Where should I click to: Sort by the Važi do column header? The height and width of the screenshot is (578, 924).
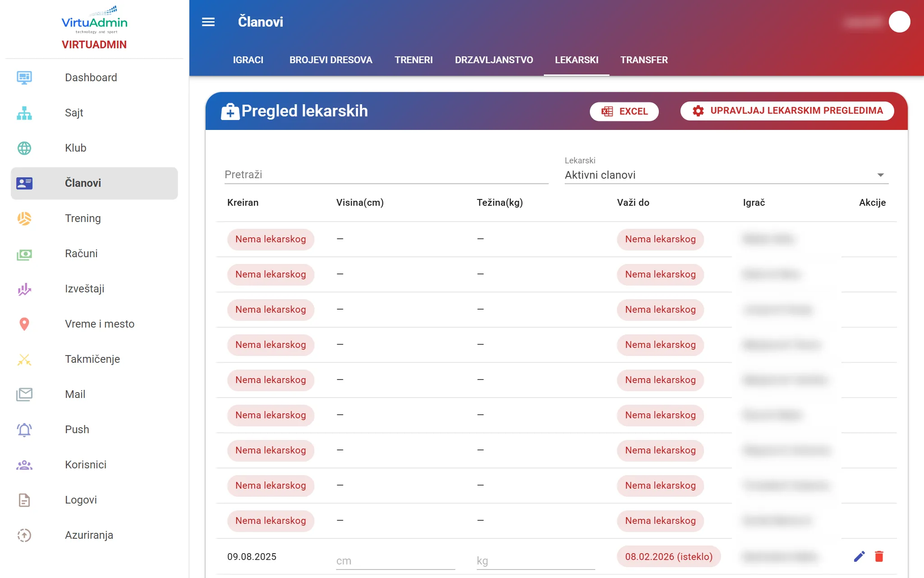[633, 203]
